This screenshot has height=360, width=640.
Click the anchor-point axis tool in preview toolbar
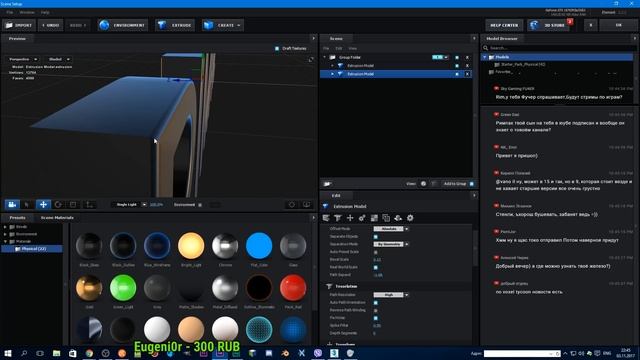tap(89, 204)
